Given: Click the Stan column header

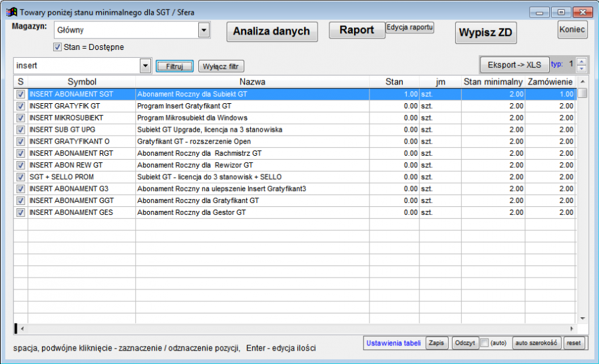Looking at the screenshot, I should (x=394, y=82).
